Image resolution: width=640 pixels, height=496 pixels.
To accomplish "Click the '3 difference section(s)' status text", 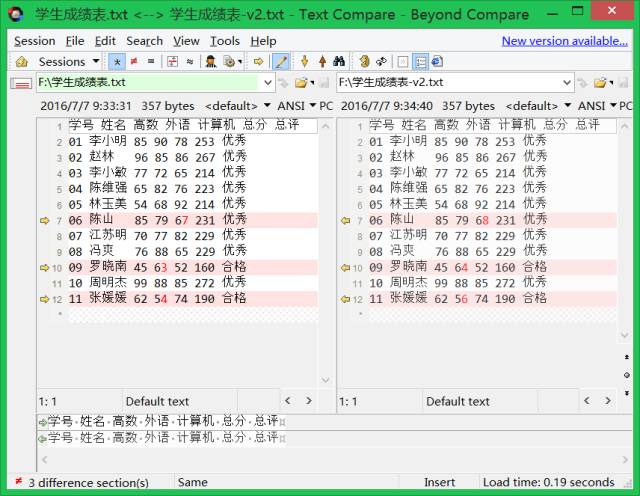I will click(x=89, y=483).
